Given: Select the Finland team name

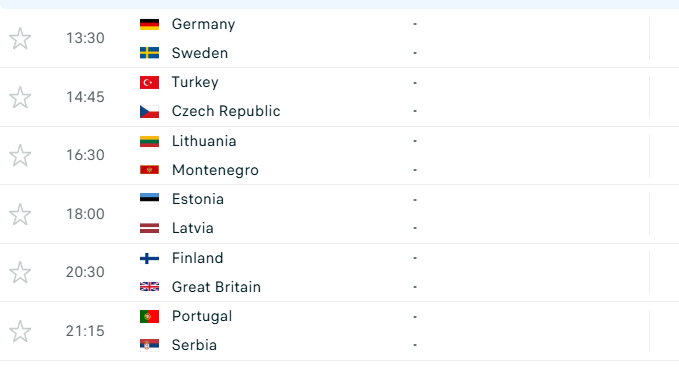Looking at the screenshot, I should (x=197, y=258).
